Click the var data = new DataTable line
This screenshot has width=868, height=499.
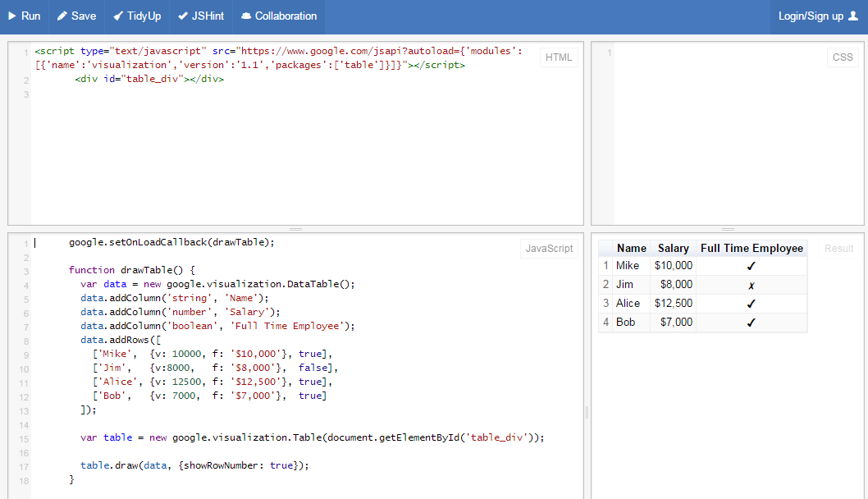[217, 284]
